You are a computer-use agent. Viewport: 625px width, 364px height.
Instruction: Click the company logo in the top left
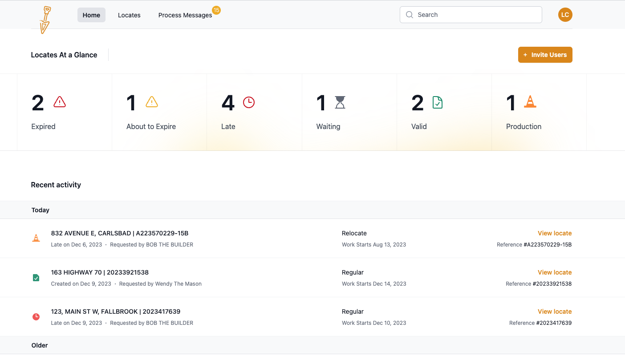click(x=45, y=20)
